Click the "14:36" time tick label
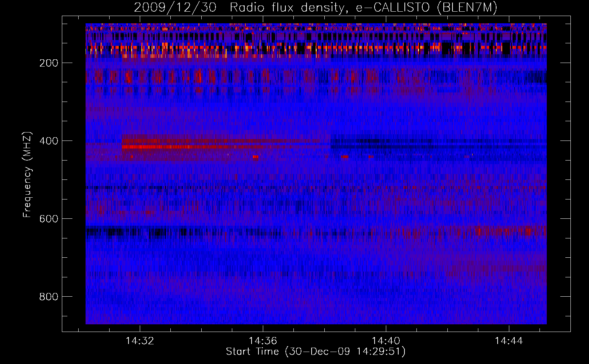589x364 pixels. [263, 341]
